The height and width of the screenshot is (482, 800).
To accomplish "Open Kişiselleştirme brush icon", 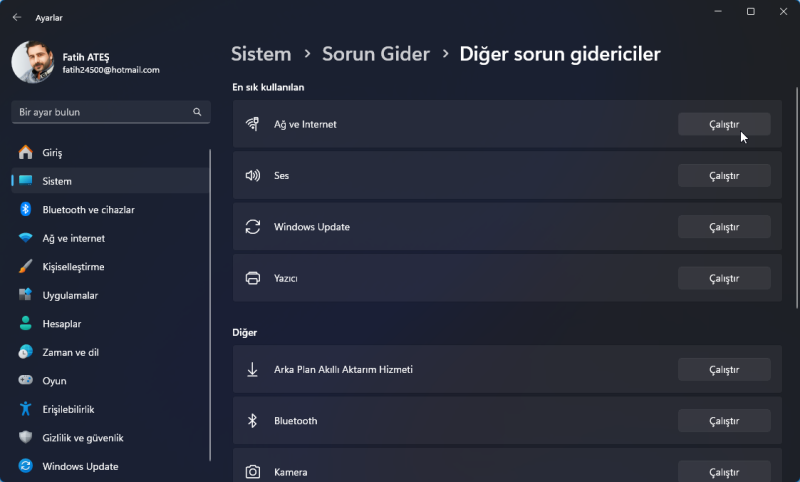I will 25,266.
